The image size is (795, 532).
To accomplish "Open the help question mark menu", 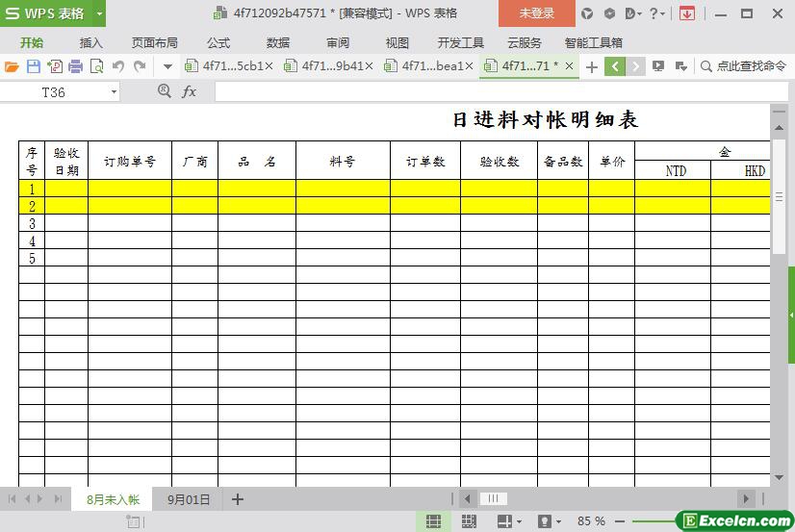I will [657, 13].
